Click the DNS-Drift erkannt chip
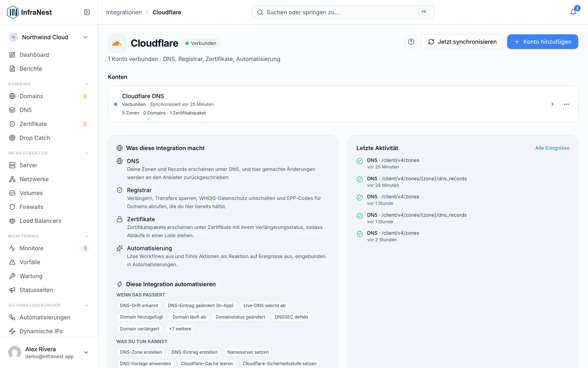 [139, 306]
